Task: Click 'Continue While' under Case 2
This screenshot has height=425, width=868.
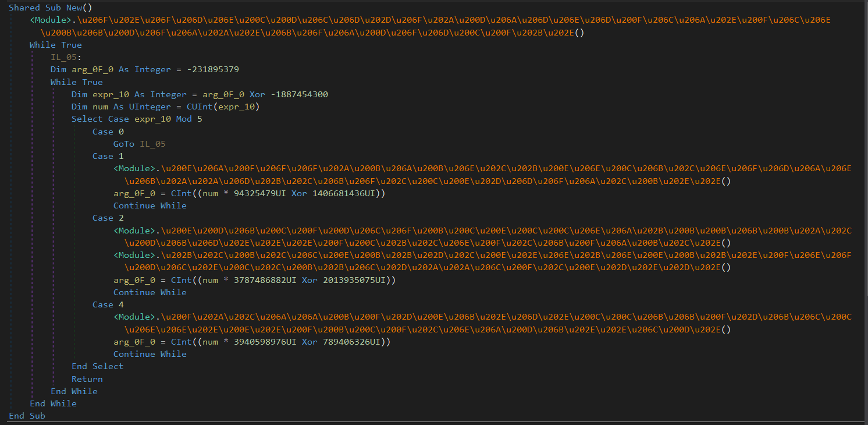Action: tap(150, 292)
